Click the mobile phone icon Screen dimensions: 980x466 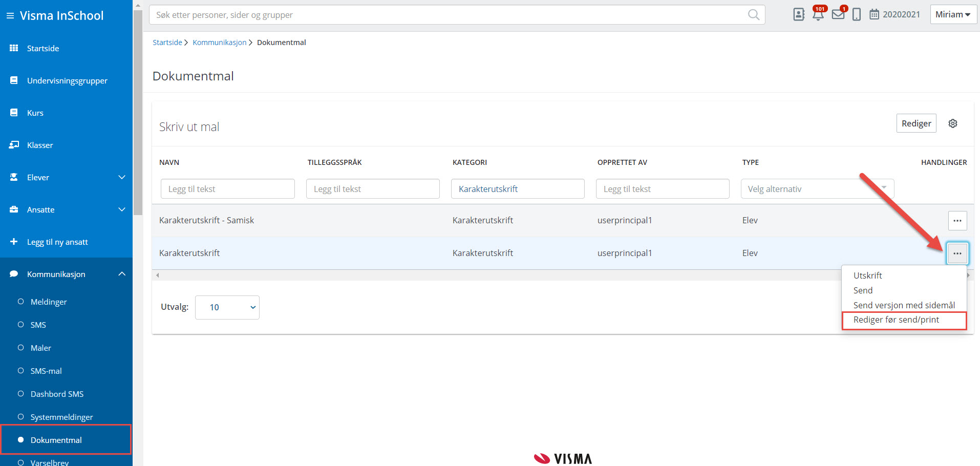(857, 14)
